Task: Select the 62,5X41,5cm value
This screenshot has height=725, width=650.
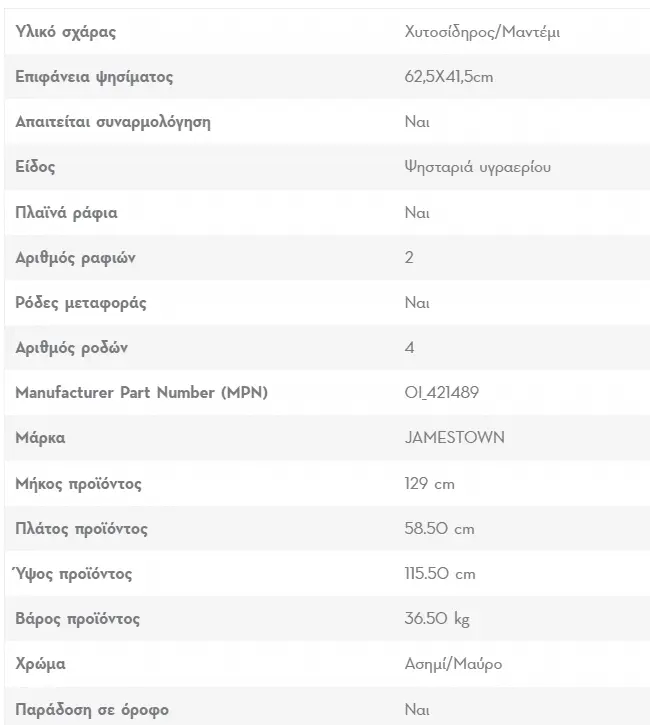Action: 449,77
